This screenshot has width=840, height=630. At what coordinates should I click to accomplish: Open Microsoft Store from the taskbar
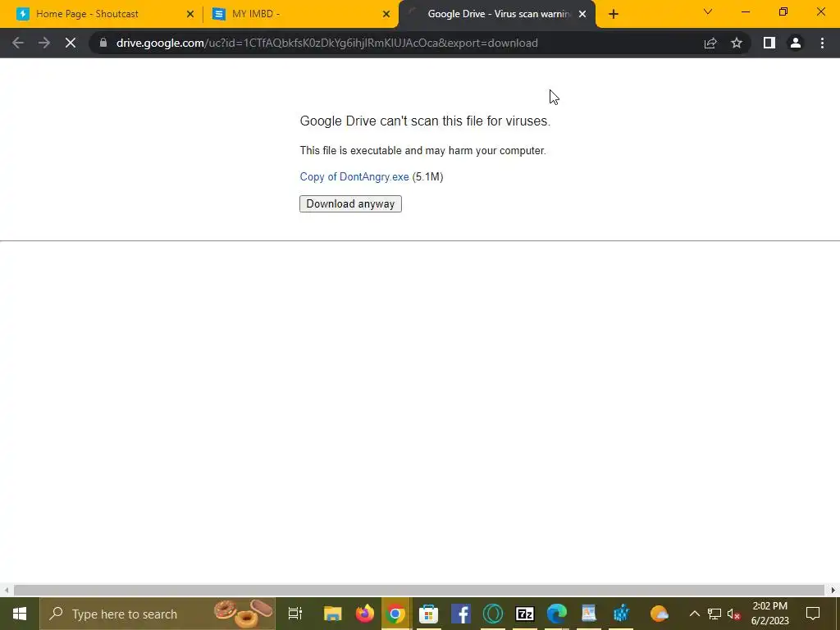pos(428,614)
